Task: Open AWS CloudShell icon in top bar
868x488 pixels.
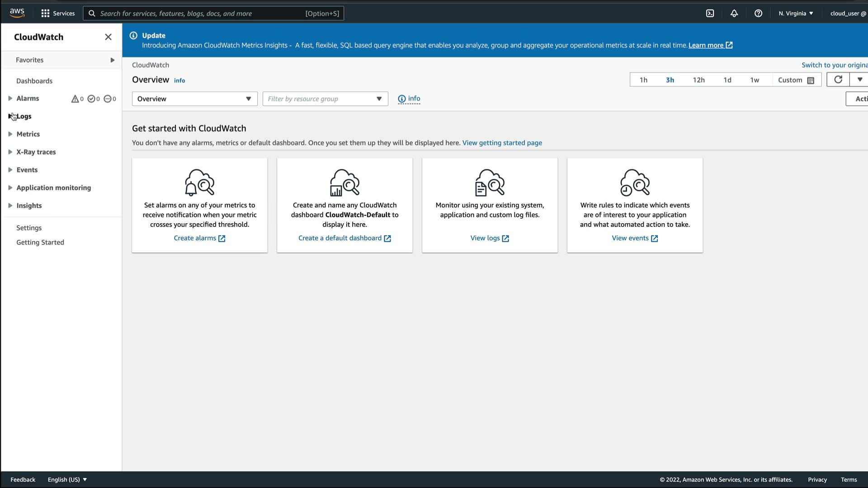Action: [710, 14]
